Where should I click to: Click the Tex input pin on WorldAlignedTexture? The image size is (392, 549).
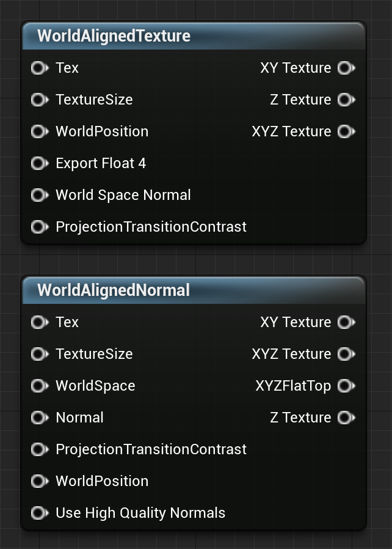39,68
